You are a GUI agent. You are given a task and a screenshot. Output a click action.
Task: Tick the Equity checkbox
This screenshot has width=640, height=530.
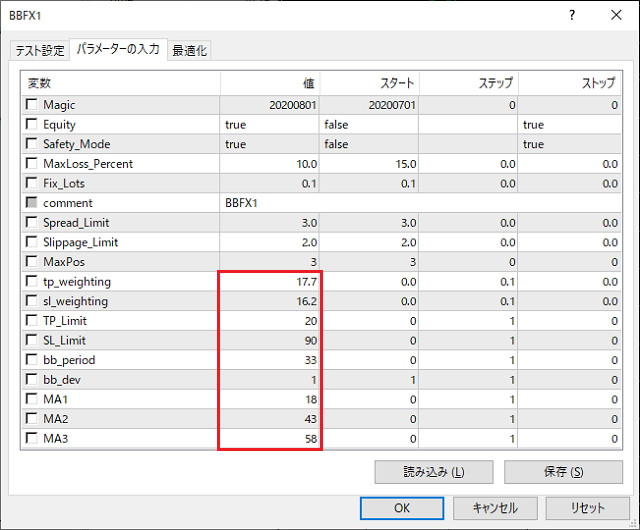tap(31, 124)
